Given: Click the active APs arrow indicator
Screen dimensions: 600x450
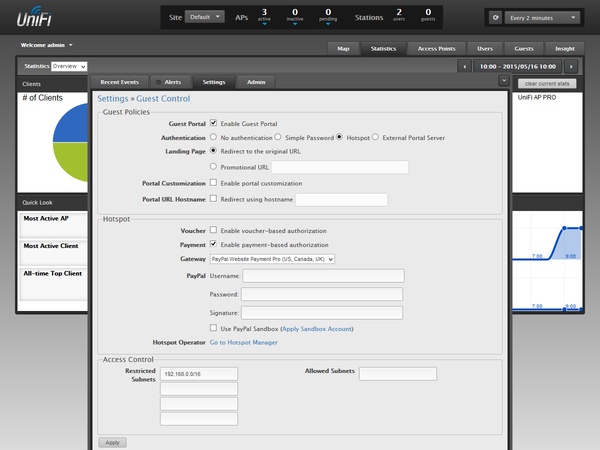Looking at the screenshot, I should click(263, 23).
